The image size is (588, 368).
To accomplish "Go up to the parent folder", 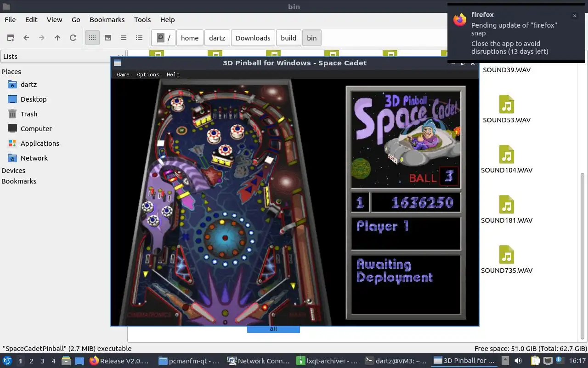I will [x=57, y=38].
